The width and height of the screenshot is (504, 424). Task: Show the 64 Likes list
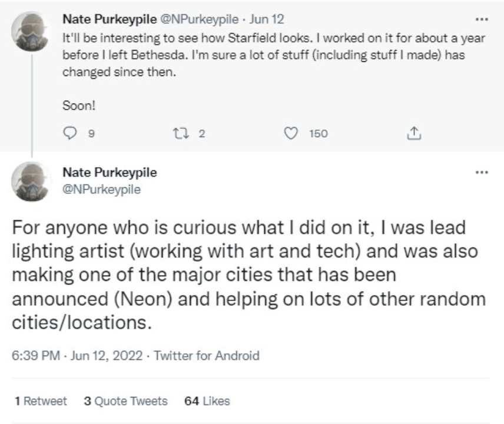click(207, 401)
